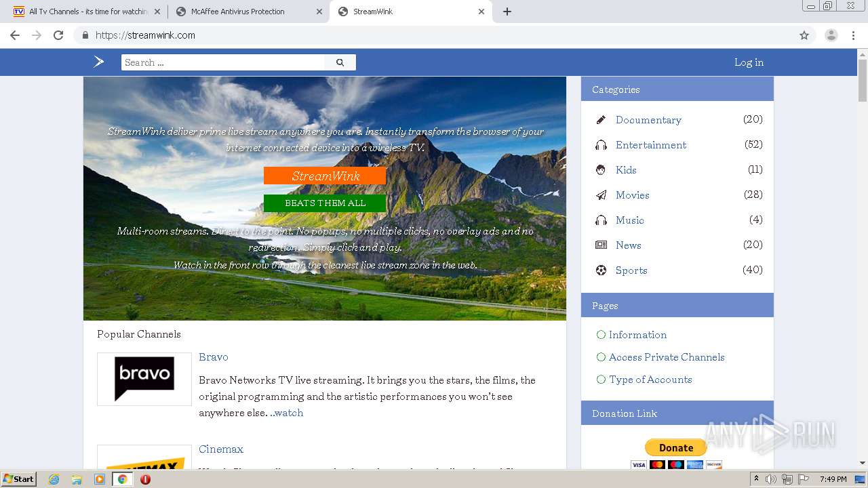
Task: Click the red antivirus taskbar icon
Action: point(145,479)
